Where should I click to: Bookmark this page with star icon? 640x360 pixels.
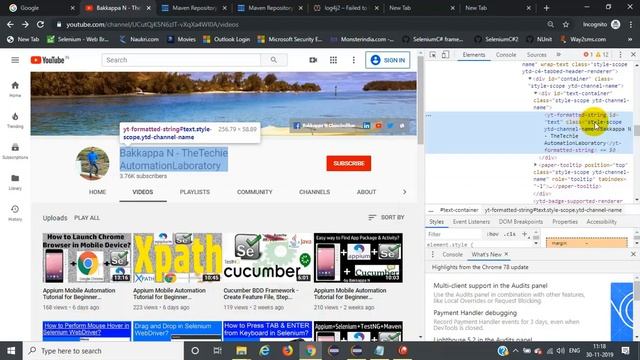(x=566, y=24)
